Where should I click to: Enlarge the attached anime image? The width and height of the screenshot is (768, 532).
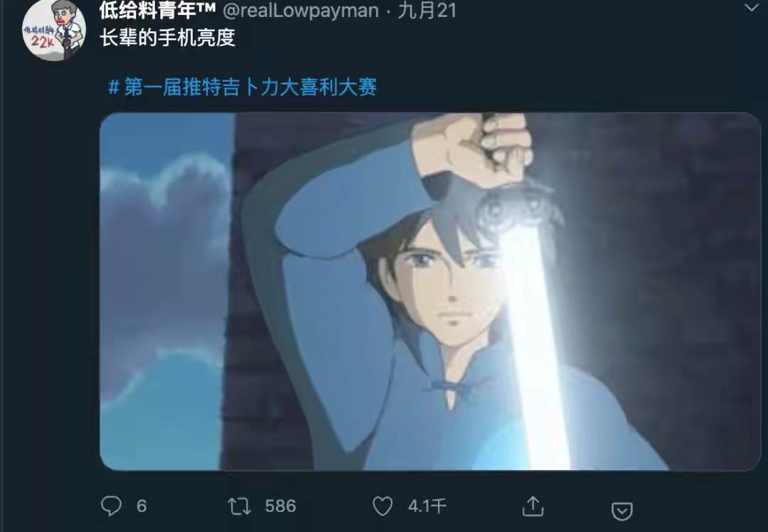(430, 292)
